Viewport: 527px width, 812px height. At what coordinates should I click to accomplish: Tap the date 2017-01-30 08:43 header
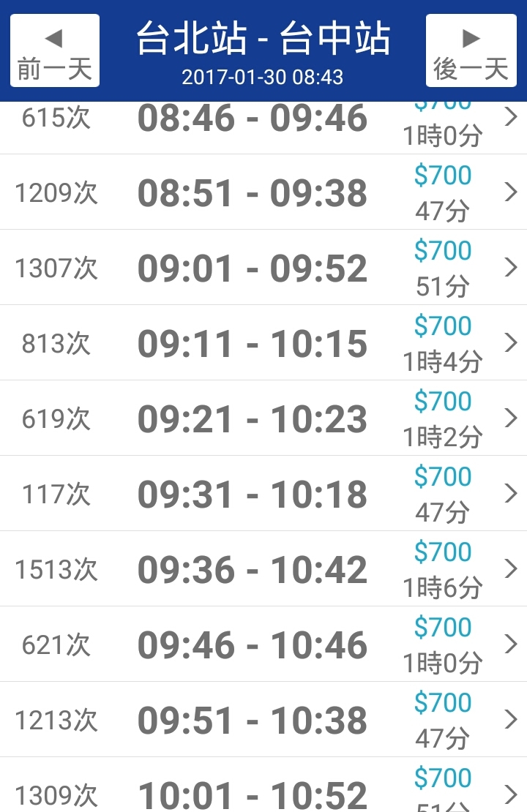[x=263, y=77]
